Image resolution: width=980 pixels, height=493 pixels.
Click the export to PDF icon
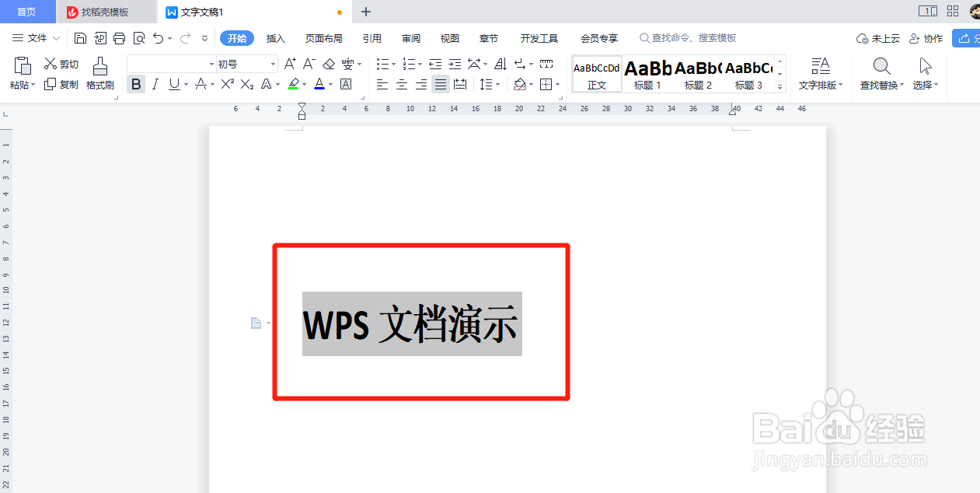pyautogui.click(x=100, y=38)
